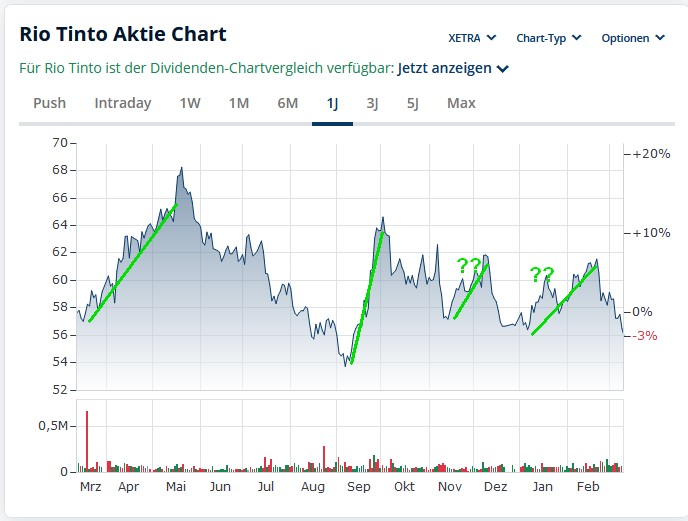
Task: Click the 'Rio Tinto Aktie Chart' heading
Action: pos(123,34)
